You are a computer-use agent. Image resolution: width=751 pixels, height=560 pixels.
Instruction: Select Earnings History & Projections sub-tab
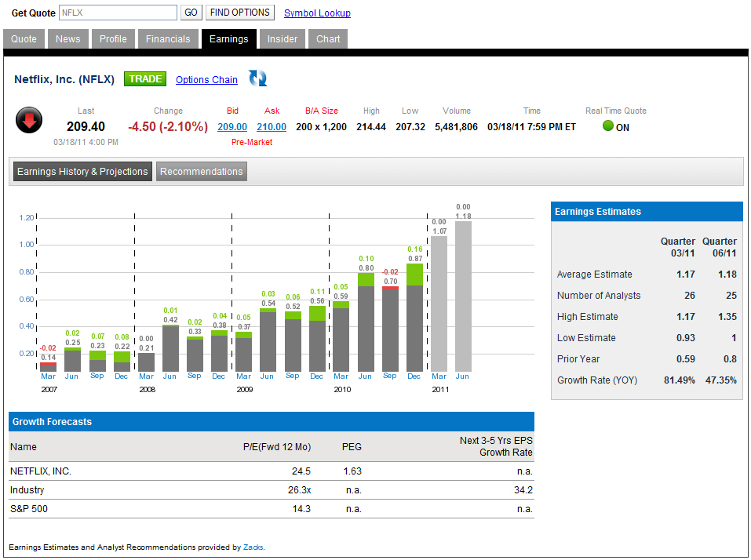(x=82, y=171)
